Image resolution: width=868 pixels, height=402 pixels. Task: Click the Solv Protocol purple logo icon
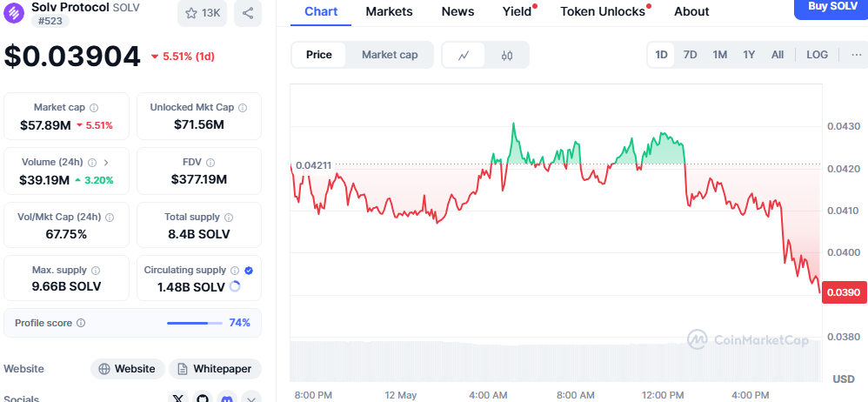click(x=14, y=11)
